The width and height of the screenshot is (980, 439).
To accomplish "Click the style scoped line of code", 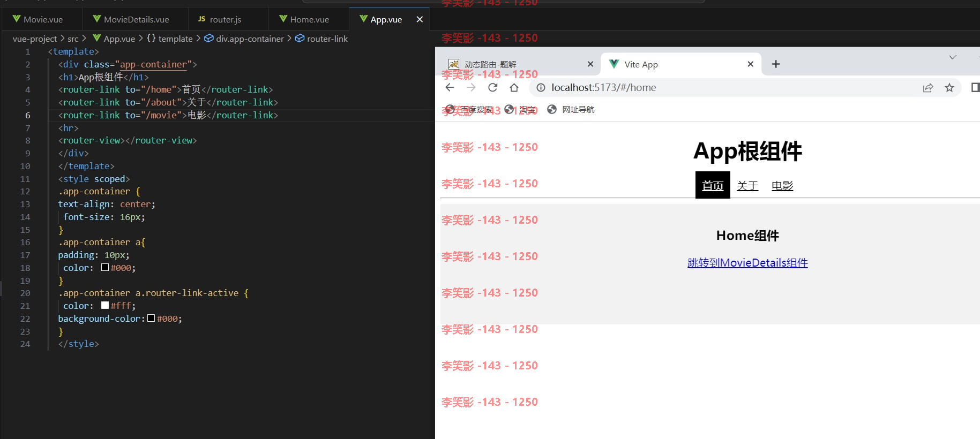I will [94, 179].
